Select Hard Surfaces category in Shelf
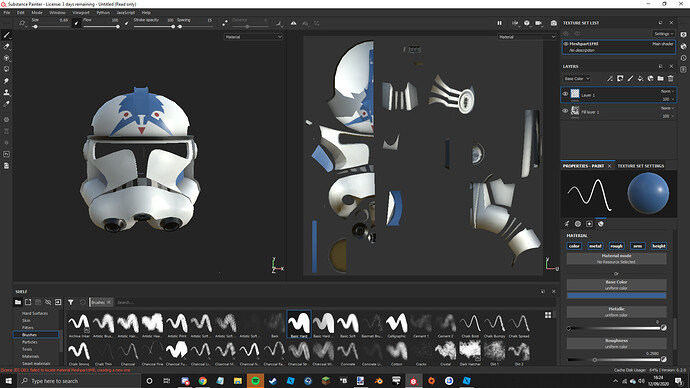 pyautogui.click(x=35, y=313)
